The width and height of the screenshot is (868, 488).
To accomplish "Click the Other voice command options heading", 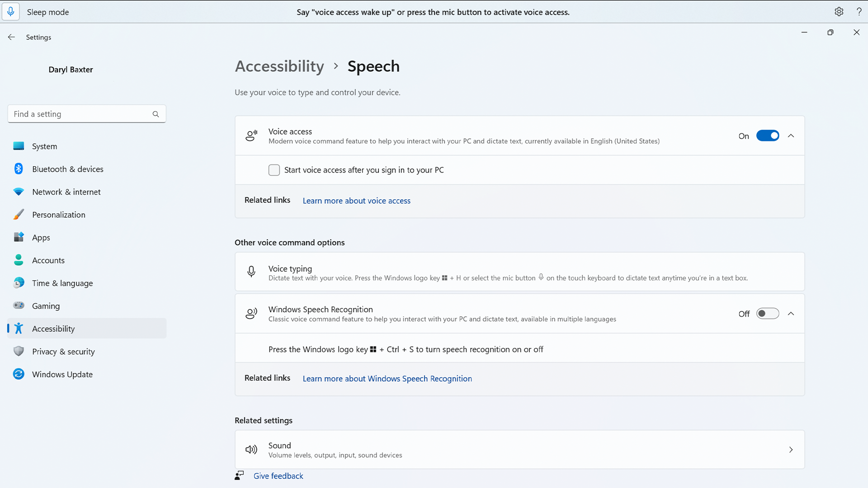I will 289,243.
